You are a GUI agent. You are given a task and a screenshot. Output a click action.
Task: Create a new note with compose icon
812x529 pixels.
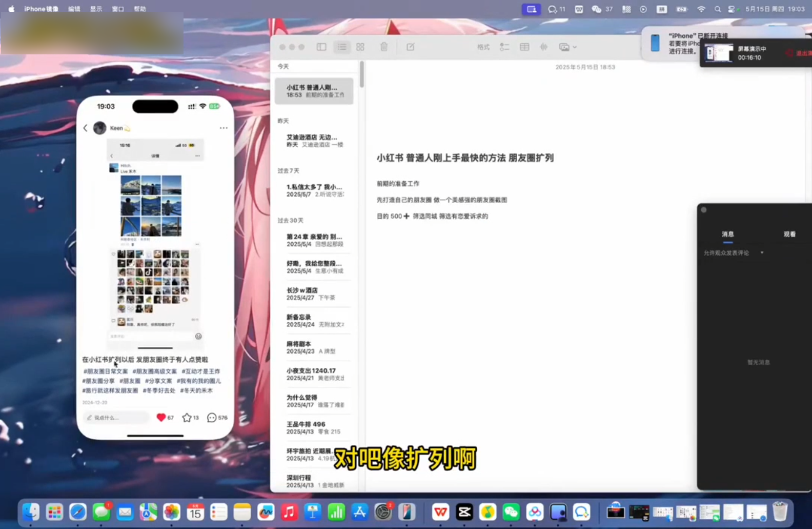(411, 47)
